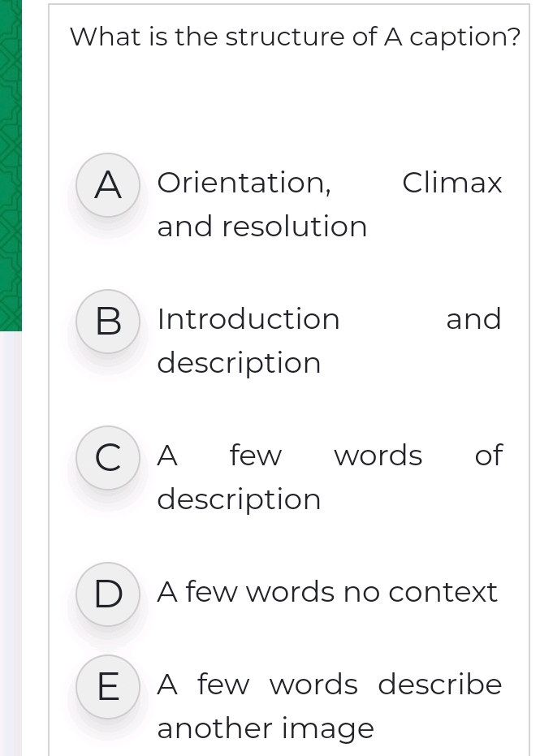Click the green patterned sidebar

pyautogui.click(x=11, y=162)
